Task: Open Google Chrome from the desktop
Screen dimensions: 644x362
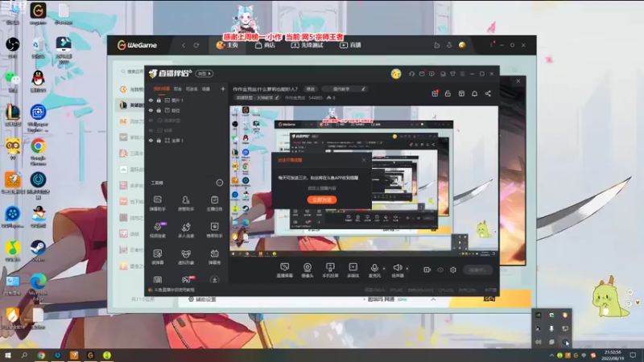Action: click(38, 151)
